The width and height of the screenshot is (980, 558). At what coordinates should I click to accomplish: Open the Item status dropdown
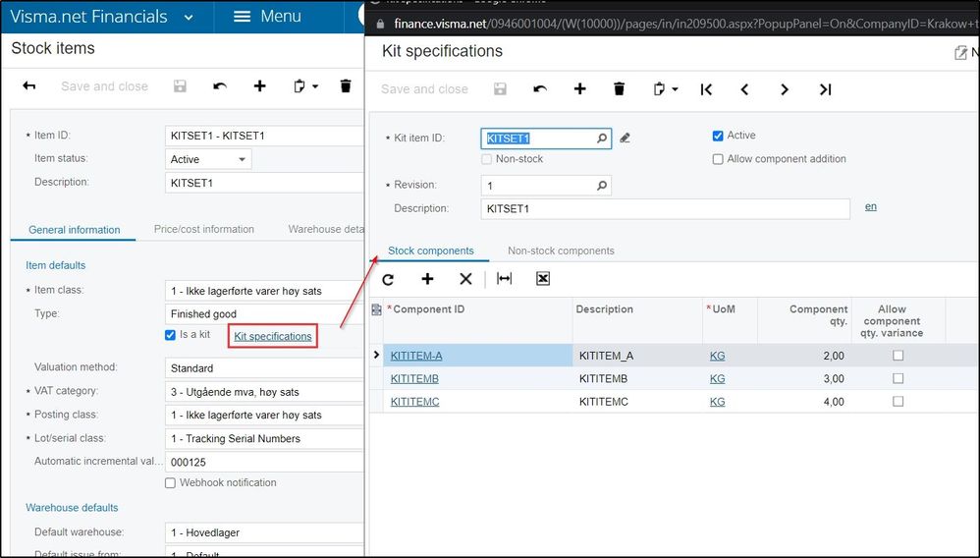point(241,159)
